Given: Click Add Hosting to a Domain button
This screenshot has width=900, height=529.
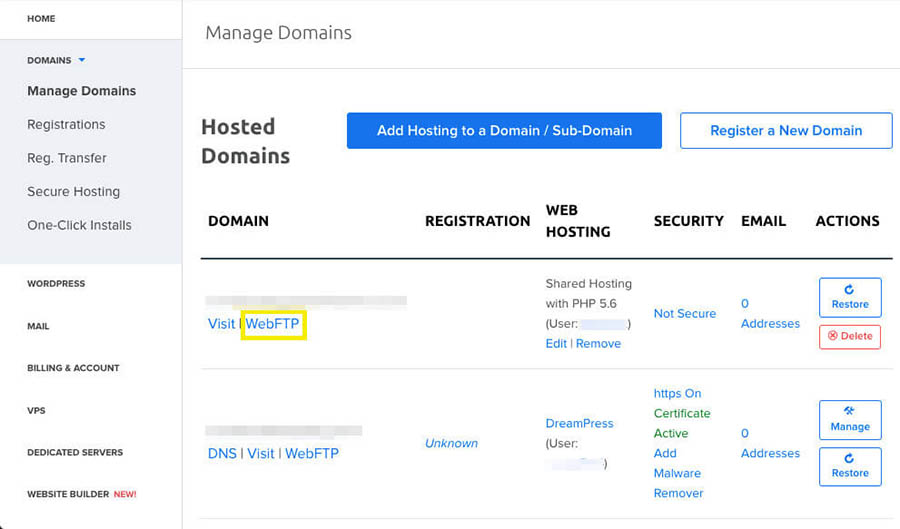Looking at the screenshot, I should pyautogui.click(x=504, y=130).
